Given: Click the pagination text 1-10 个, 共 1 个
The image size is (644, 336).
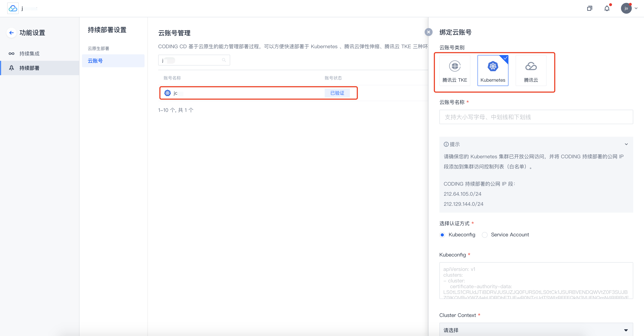Looking at the screenshot, I should [x=176, y=110].
